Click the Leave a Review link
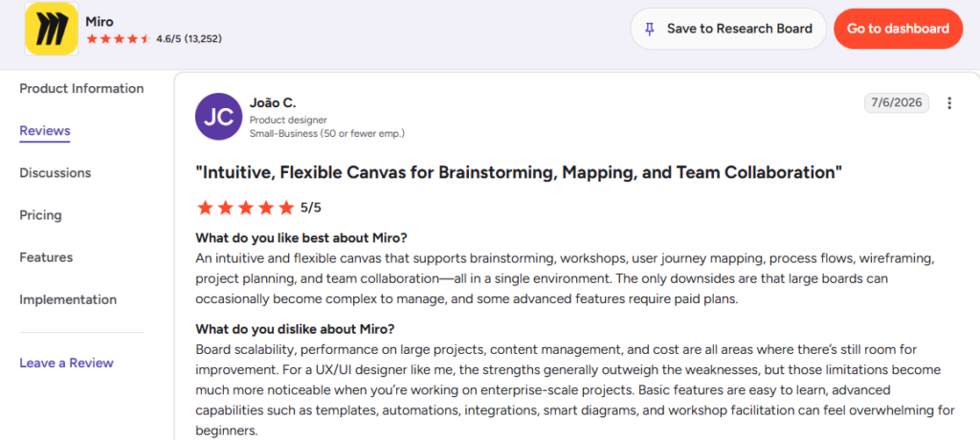 coord(66,363)
